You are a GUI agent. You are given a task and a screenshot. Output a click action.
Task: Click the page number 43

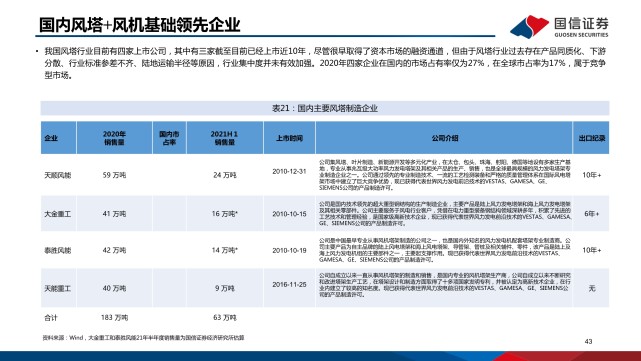(x=588, y=341)
